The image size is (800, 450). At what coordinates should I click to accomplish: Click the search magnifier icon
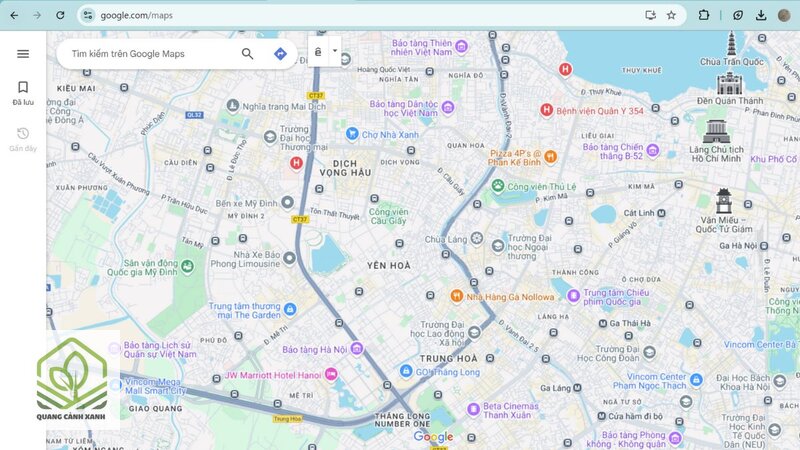247,54
